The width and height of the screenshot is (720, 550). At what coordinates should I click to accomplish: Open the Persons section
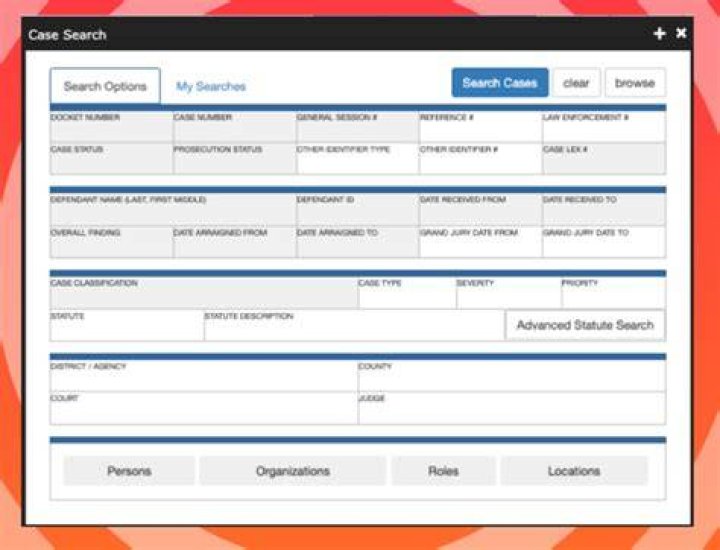click(129, 471)
